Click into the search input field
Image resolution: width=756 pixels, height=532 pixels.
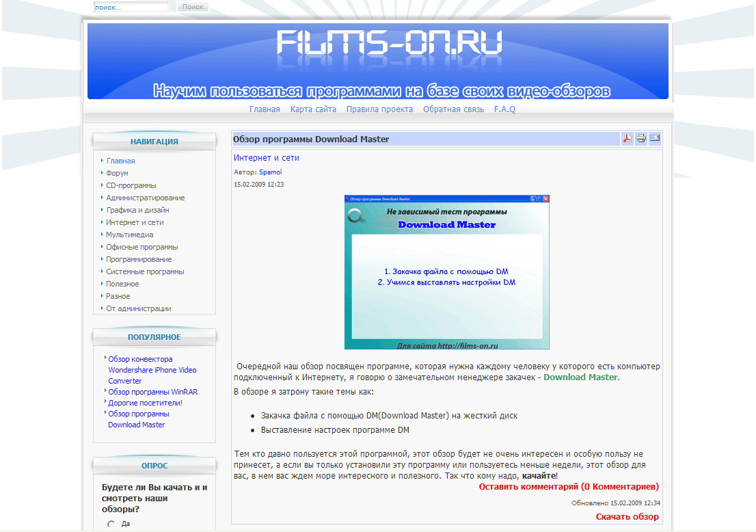pos(131,7)
